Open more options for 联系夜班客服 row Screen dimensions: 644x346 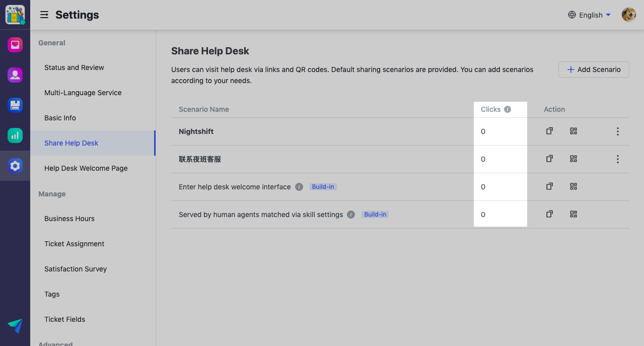click(617, 159)
